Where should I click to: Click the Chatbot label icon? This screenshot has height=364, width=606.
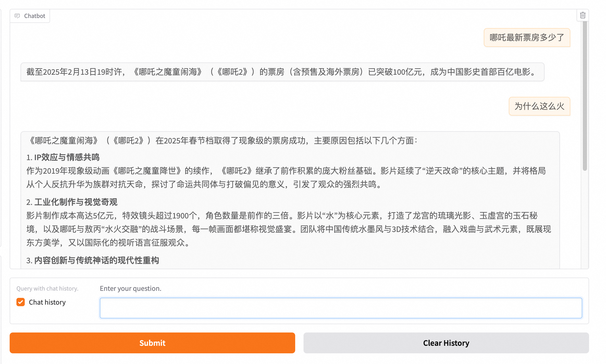17,16
